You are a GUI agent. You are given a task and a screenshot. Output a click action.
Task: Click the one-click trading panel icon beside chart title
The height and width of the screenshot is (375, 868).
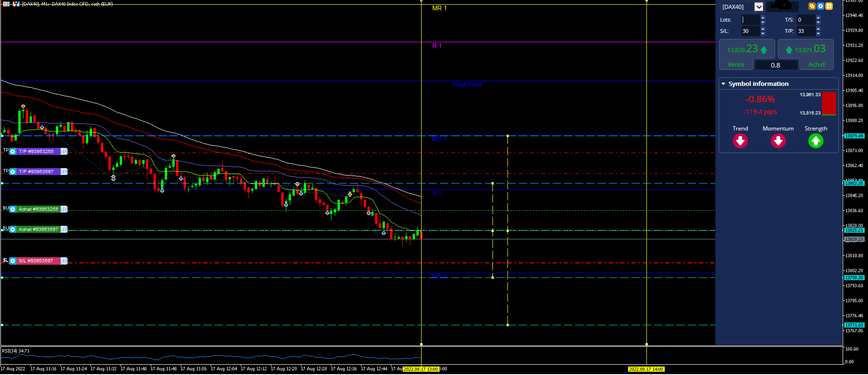(16, 4)
